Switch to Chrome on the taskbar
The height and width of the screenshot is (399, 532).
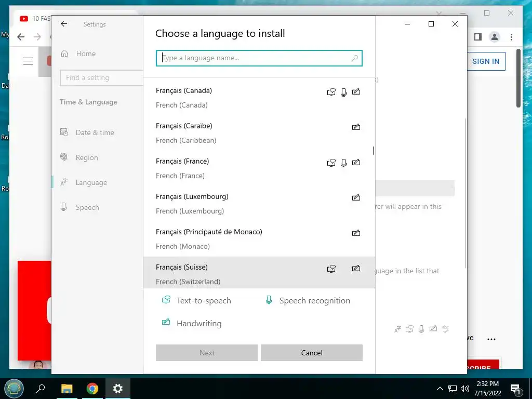pyautogui.click(x=92, y=389)
